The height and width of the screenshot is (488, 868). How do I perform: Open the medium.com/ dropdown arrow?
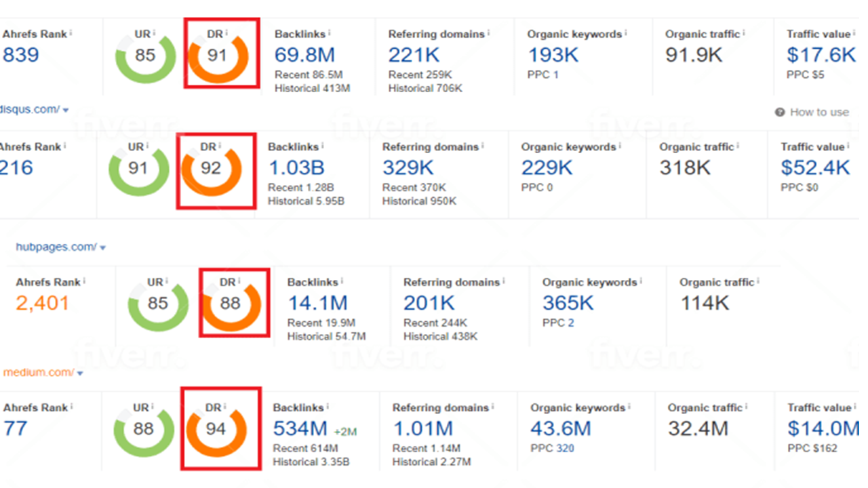click(80, 373)
